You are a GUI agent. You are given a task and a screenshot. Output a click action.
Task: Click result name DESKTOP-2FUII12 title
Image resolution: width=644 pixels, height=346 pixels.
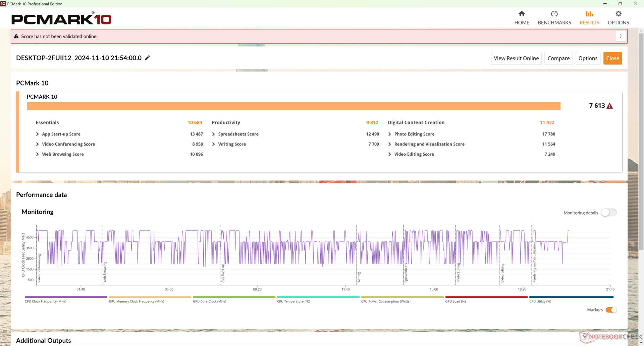point(79,58)
